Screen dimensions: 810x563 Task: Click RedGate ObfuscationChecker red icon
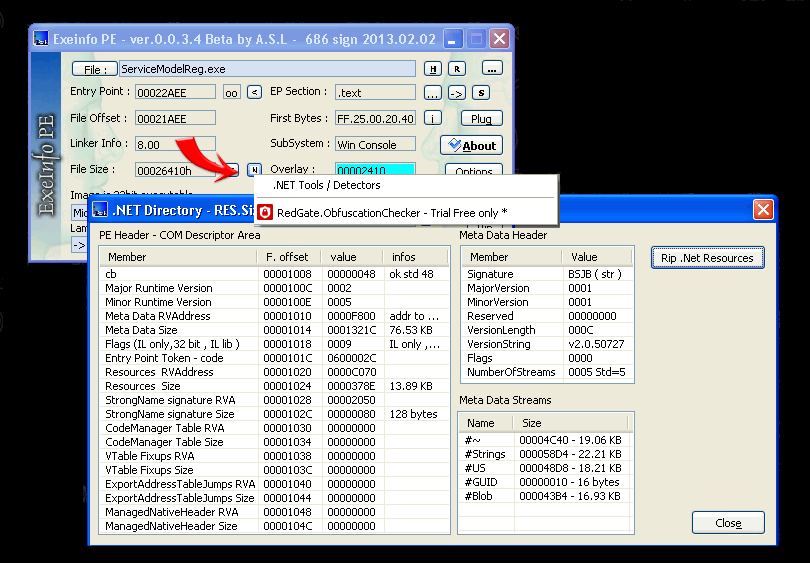[265, 212]
